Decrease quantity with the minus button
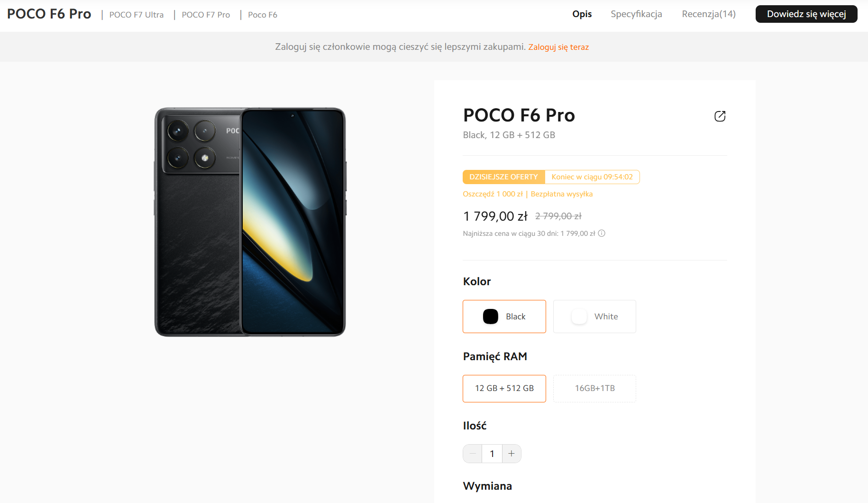Screen dimensions: 868x503 click(473, 454)
